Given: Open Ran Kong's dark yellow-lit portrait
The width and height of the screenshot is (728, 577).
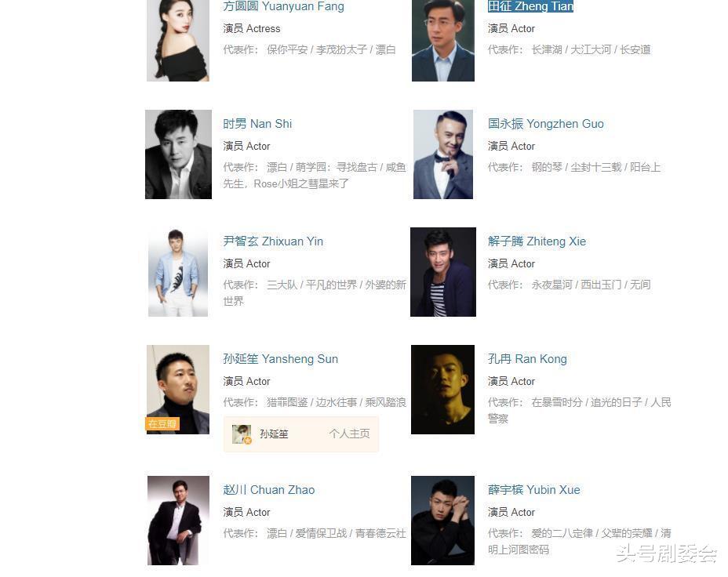Looking at the screenshot, I should pos(443,390).
